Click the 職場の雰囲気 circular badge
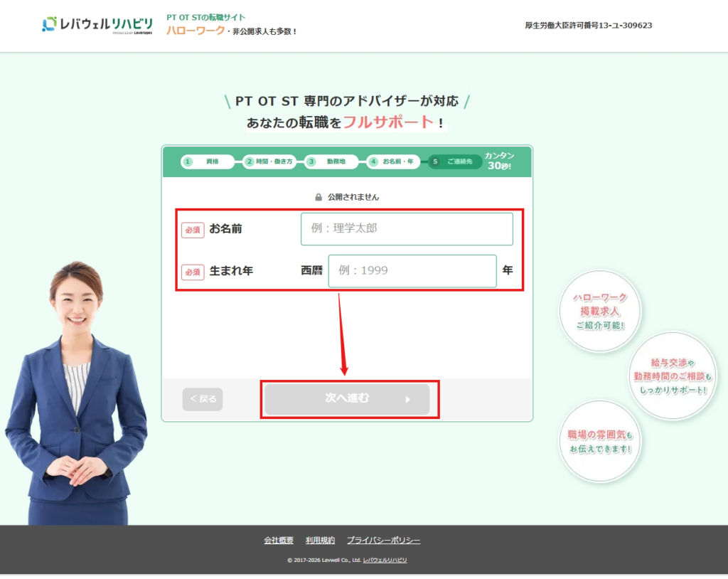The image size is (728, 579). (x=599, y=442)
